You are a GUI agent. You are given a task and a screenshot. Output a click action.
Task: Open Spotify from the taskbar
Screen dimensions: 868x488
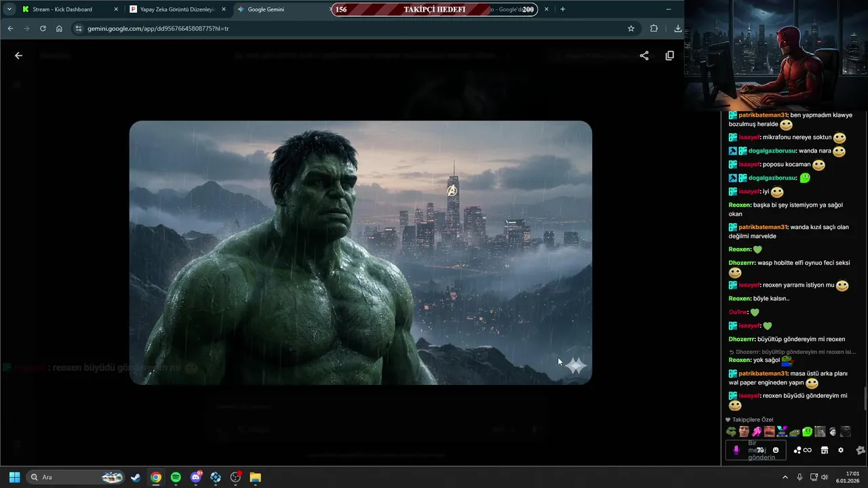176,477
